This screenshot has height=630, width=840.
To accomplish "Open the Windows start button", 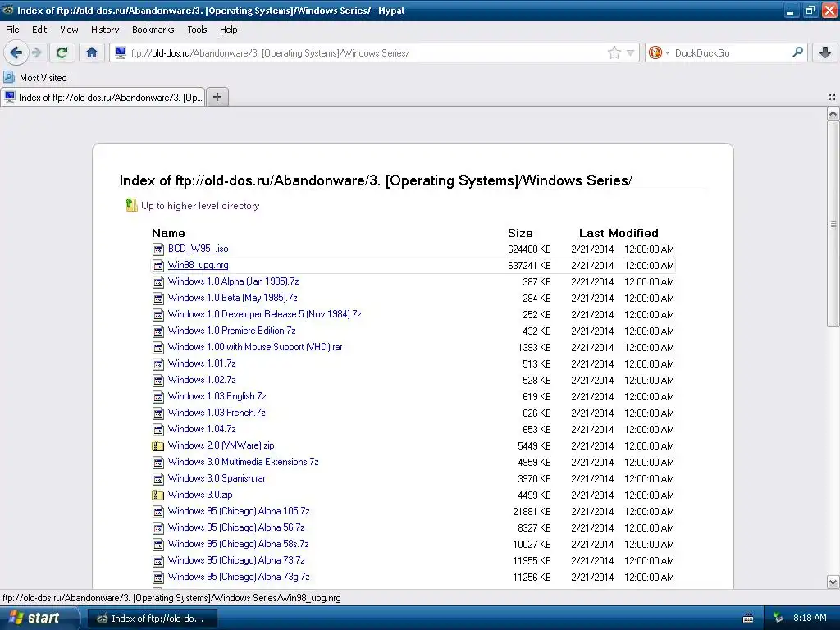I will [x=38, y=619].
